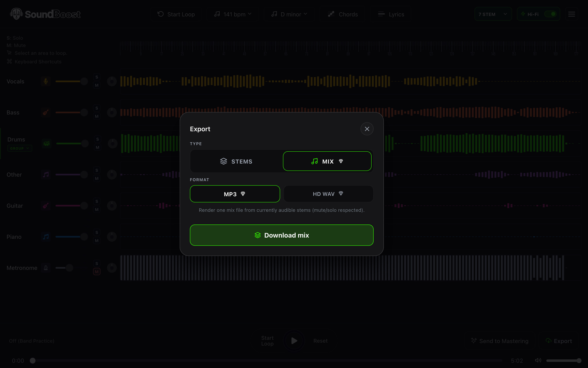Open the Lyrics view
This screenshot has width=588, height=368.
pos(391,14)
